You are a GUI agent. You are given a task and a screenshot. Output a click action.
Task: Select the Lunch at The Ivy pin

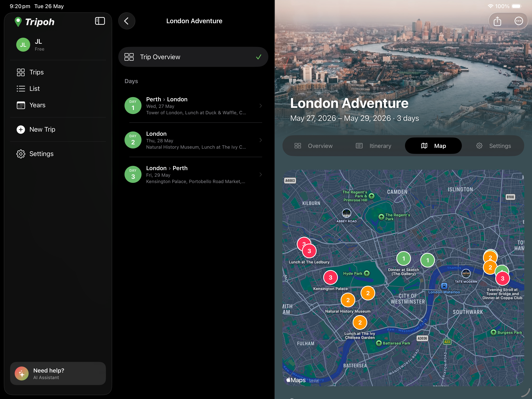click(x=360, y=322)
